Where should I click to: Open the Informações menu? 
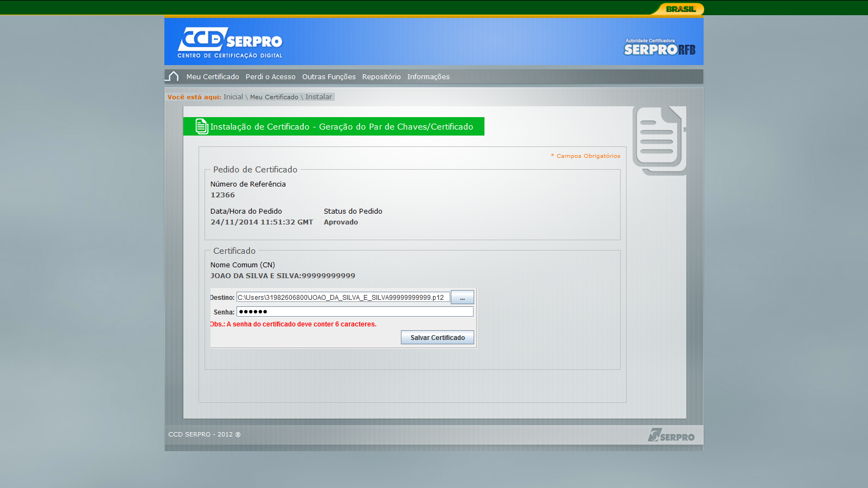[x=428, y=77]
